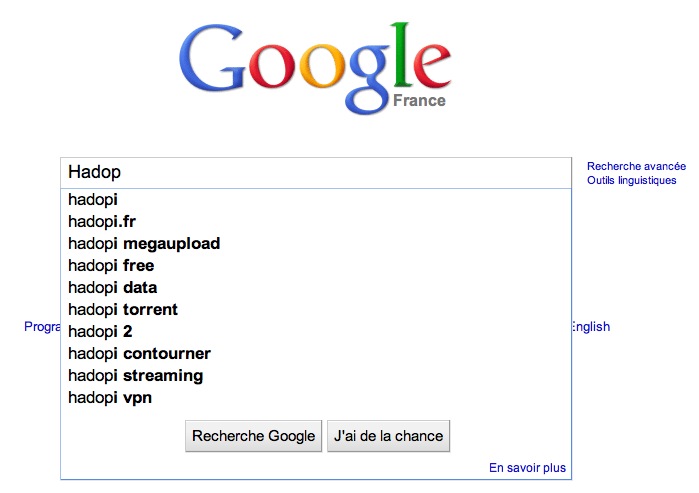The image size is (699, 493).
Task: Click the search field containing Hadop
Action: tap(315, 173)
